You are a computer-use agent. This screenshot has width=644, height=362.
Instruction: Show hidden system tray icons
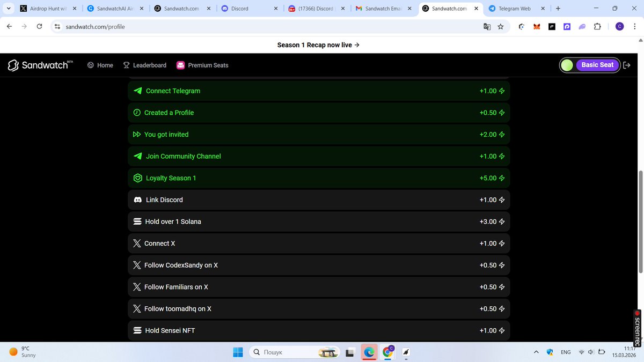click(536, 352)
